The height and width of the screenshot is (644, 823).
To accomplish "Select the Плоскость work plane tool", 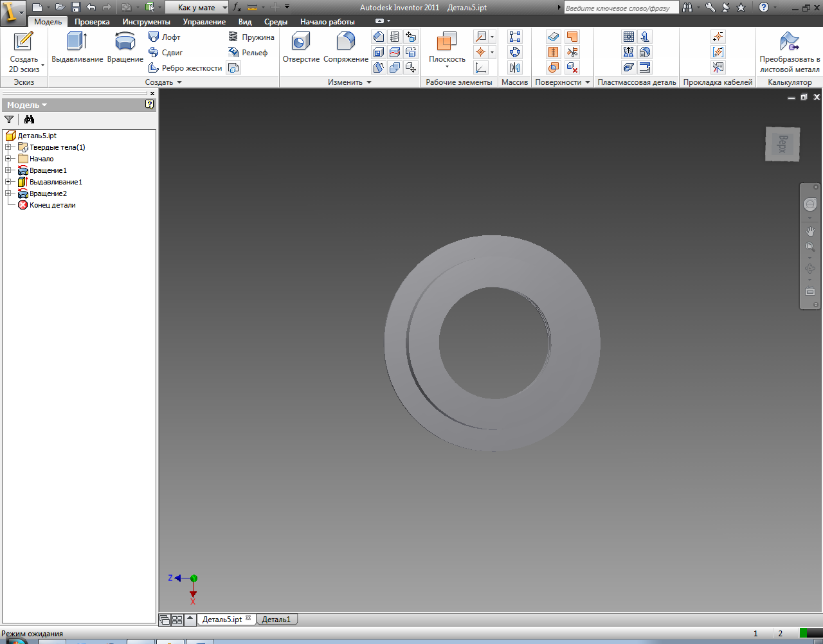I will coord(447,49).
